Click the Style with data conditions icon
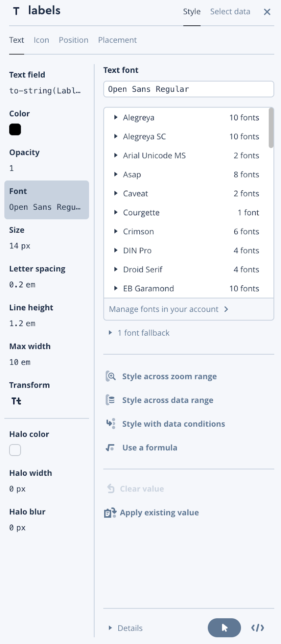The height and width of the screenshot is (644, 281). pos(111,423)
